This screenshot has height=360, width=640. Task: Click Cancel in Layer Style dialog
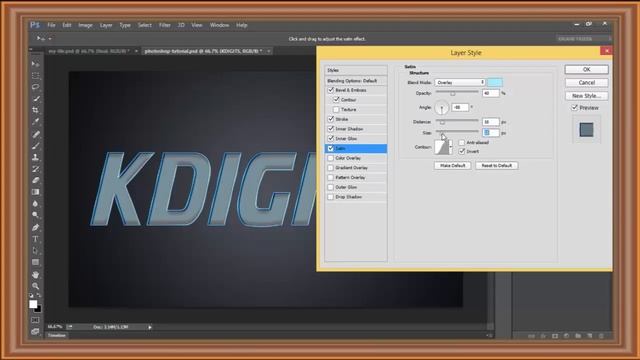pyautogui.click(x=587, y=82)
